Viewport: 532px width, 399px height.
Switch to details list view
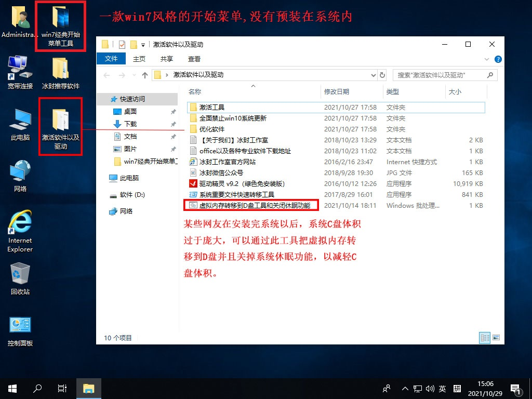click(485, 338)
